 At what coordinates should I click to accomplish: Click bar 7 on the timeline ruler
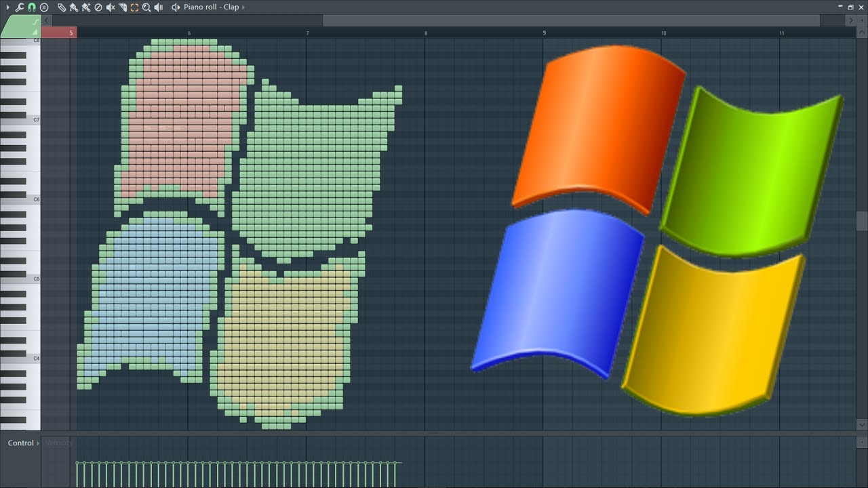click(x=307, y=33)
